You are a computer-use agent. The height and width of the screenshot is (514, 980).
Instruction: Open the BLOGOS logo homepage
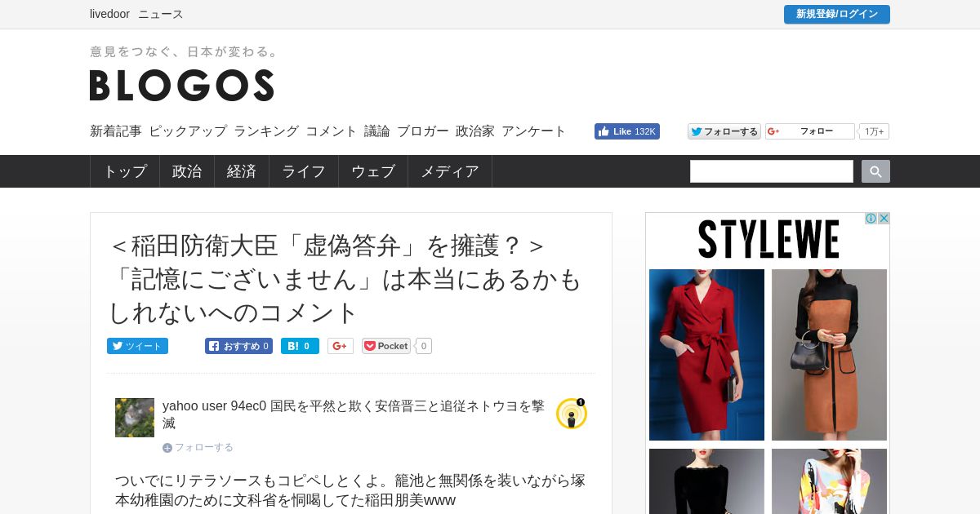[x=181, y=85]
